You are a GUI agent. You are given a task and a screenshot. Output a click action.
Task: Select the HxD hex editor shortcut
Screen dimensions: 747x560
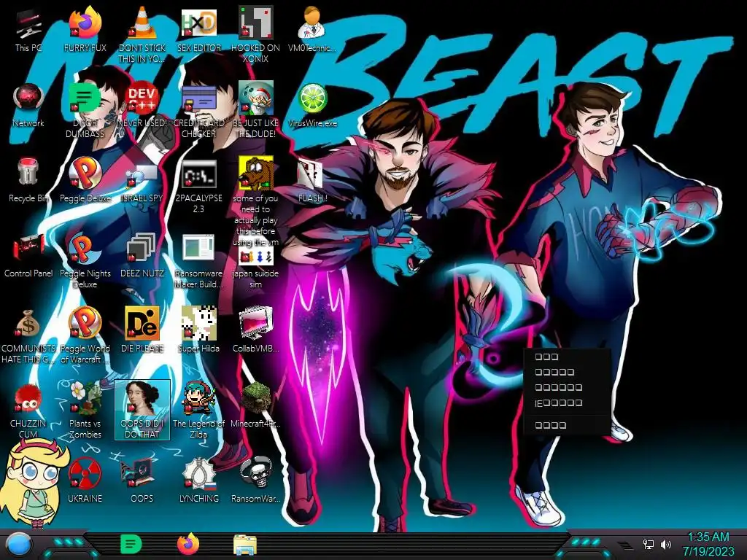click(198, 29)
